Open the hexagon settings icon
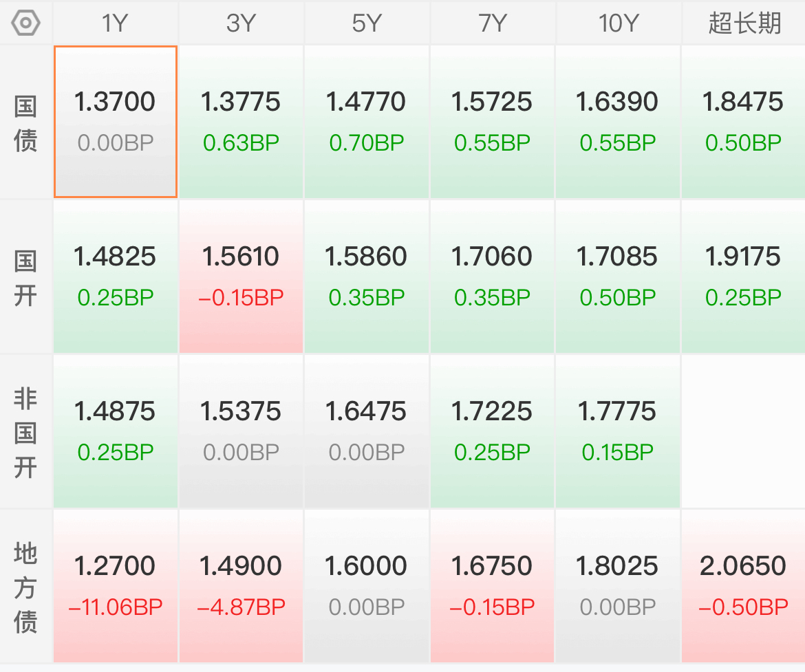This screenshot has width=805, height=672. 25,23
